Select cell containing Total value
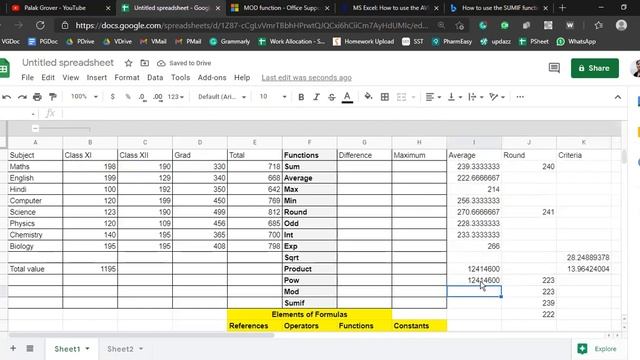Screen dimensions: 640x360 coord(35,269)
